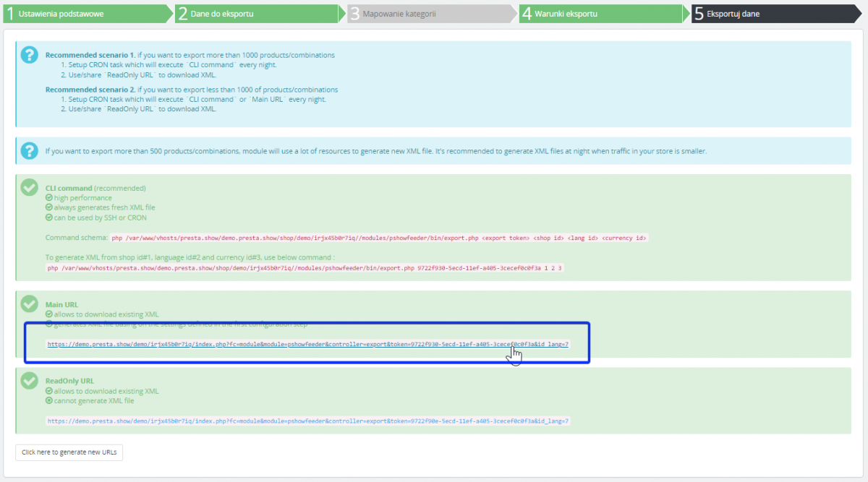Click the large checkmark icon next to Main URL

[30, 304]
